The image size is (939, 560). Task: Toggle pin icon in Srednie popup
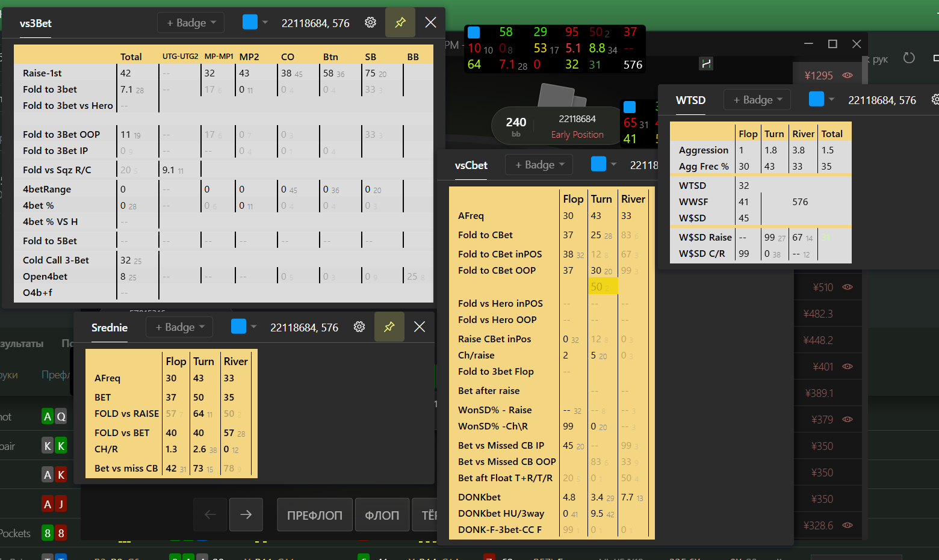tap(389, 327)
